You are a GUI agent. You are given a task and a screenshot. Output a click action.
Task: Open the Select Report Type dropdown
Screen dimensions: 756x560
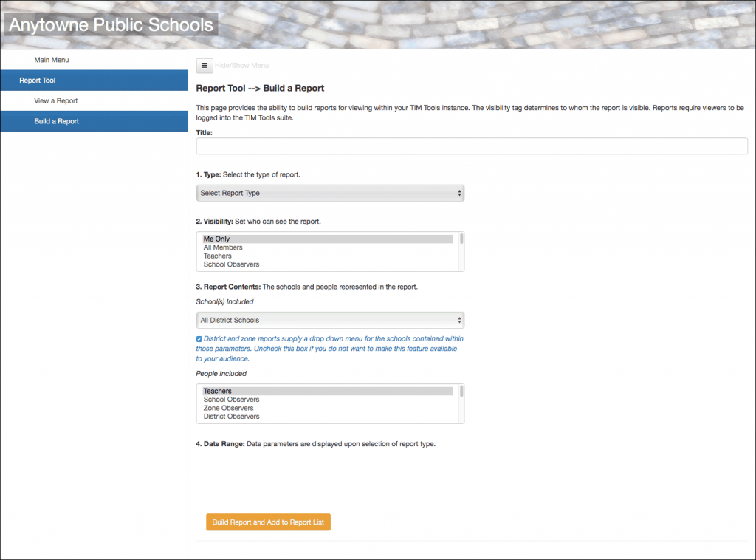(330, 193)
